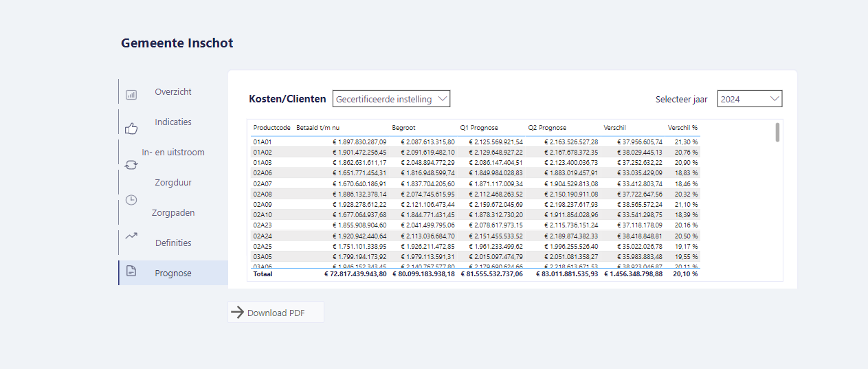Select the product code 02A25 cell
This screenshot has height=369, width=868.
[263, 246]
